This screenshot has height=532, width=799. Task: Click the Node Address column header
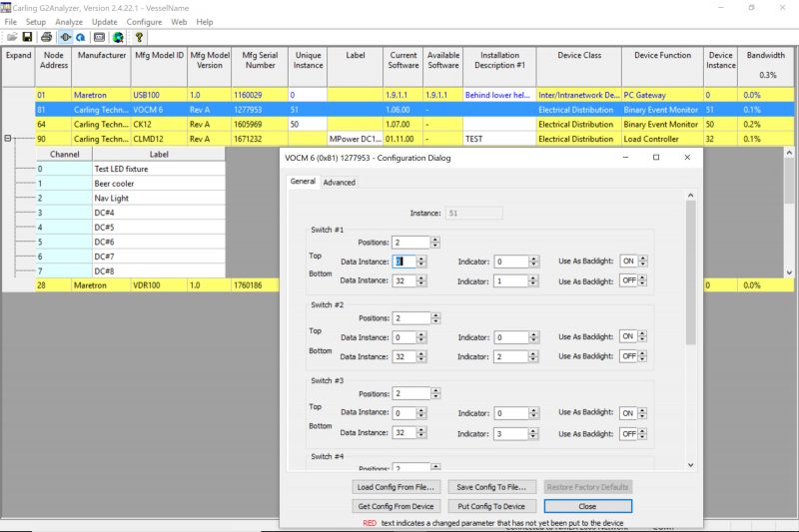tap(54, 67)
